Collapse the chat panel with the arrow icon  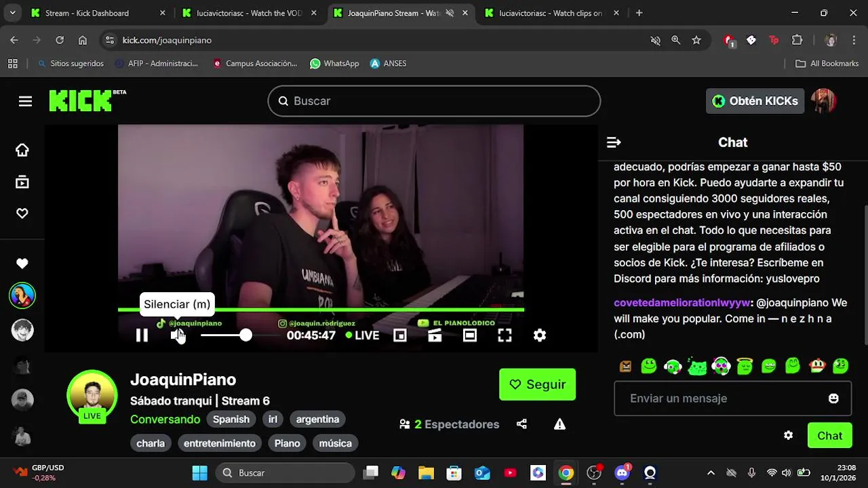click(x=614, y=142)
